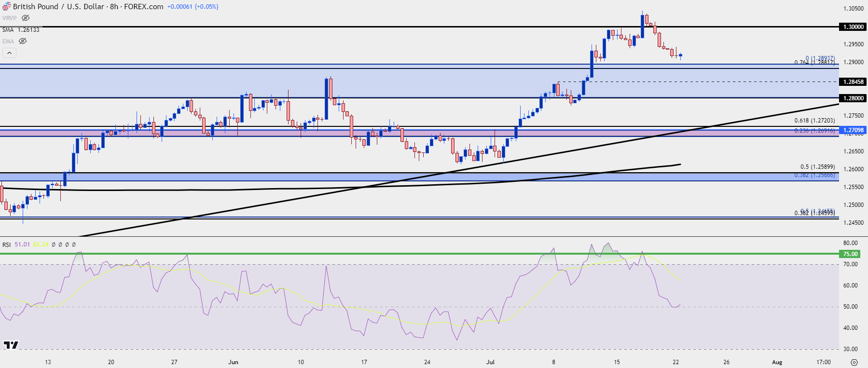Unhide the EMA indicator via eye icon
868x368 pixels.
tap(22, 41)
